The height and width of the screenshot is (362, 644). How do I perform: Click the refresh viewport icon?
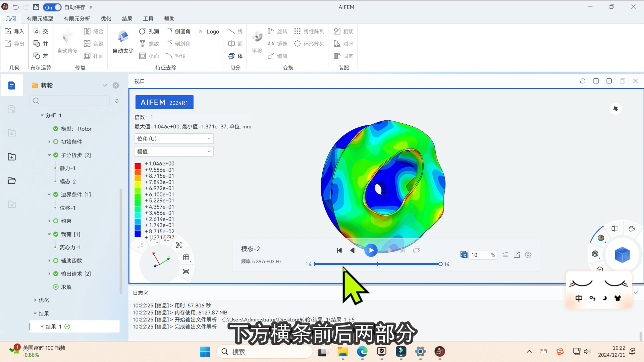583,81
